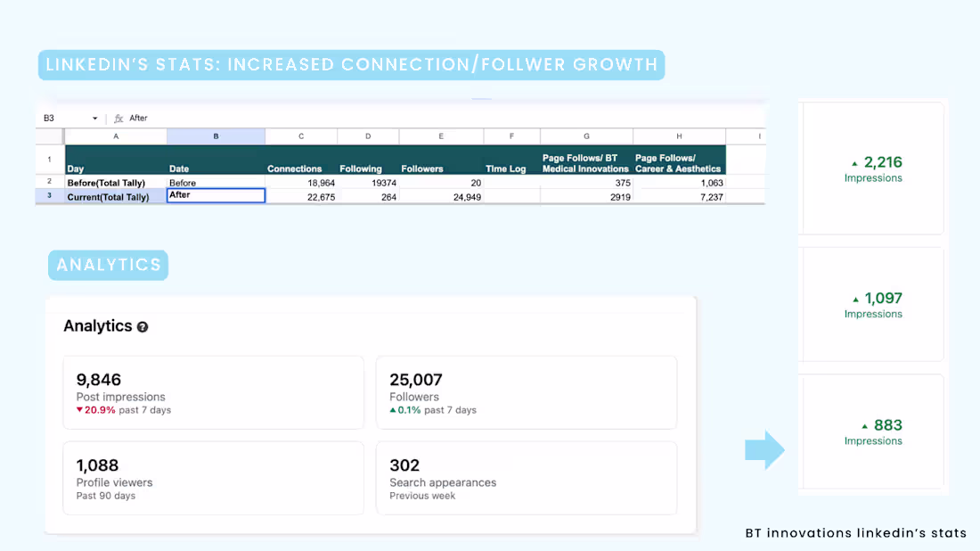Click the cell containing After text

216,196
